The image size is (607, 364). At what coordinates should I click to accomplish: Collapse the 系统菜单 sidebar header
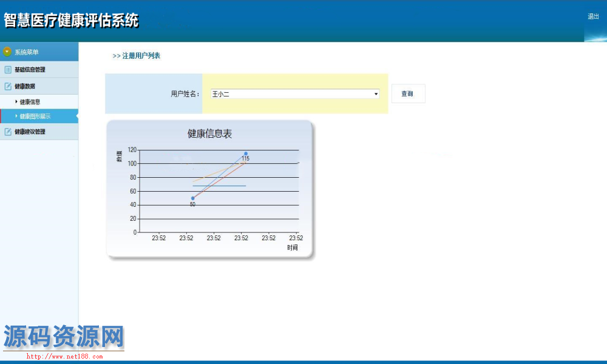click(27, 52)
